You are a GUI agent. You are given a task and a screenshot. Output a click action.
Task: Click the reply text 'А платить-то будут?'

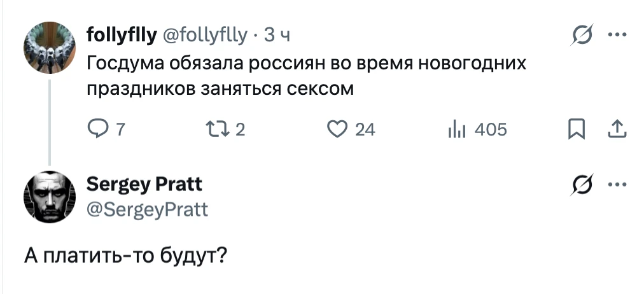click(x=126, y=256)
